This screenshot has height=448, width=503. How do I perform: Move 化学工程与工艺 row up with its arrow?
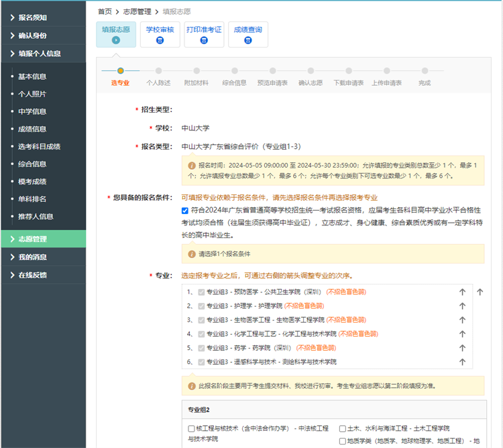point(462,334)
